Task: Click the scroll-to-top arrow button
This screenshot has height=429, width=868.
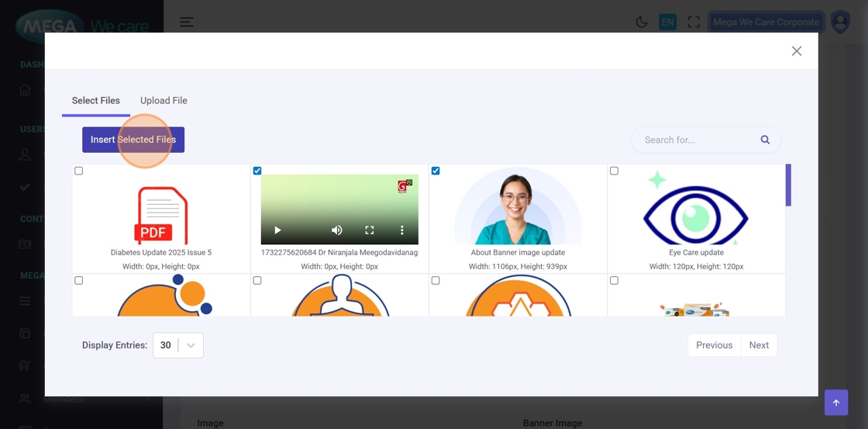Action: pyautogui.click(x=835, y=403)
